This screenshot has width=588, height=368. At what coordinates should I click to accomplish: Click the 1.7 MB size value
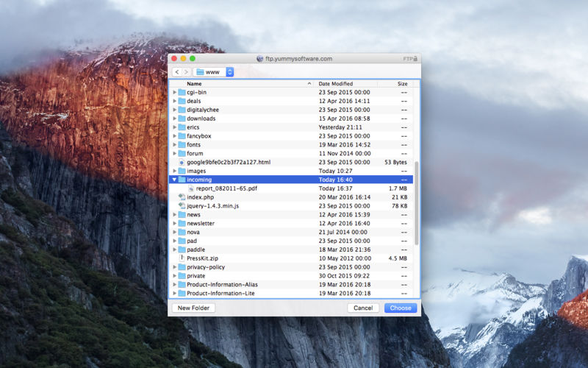[x=398, y=188]
